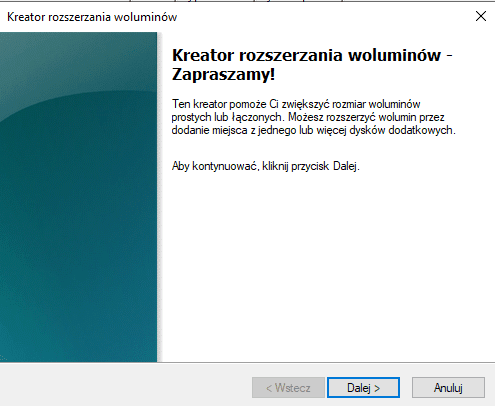This screenshot has height=406, width=495.
Task: Proceed with the Dalej > button
Action: pyautogui.click(x=363, y=387)
